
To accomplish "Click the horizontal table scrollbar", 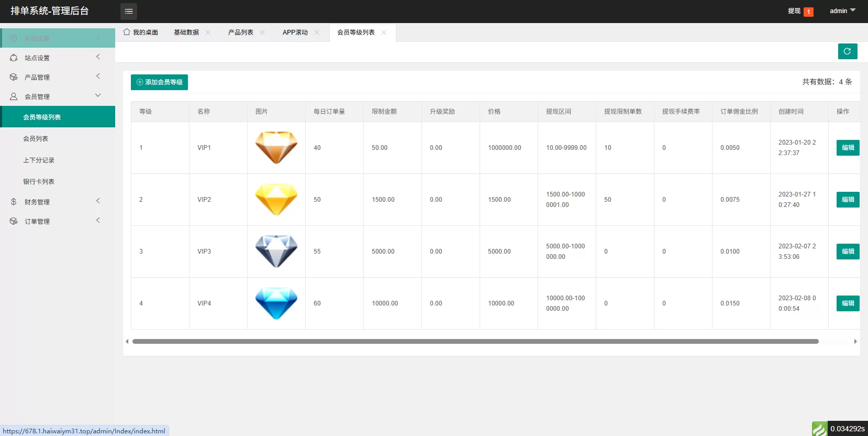I will point(475,341).
